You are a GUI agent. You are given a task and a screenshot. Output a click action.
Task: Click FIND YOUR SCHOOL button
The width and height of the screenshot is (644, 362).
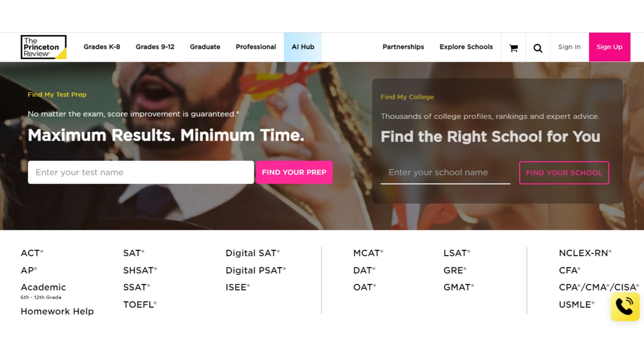[x=564, y=172]
